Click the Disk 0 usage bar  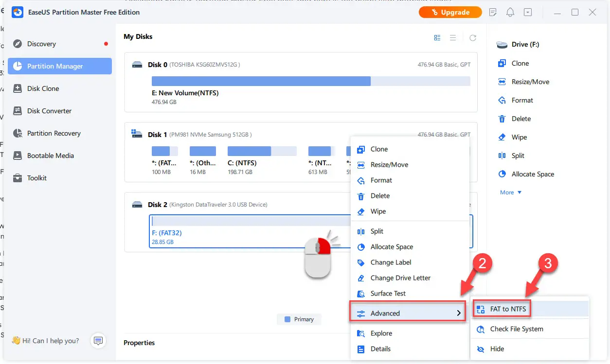311,81
